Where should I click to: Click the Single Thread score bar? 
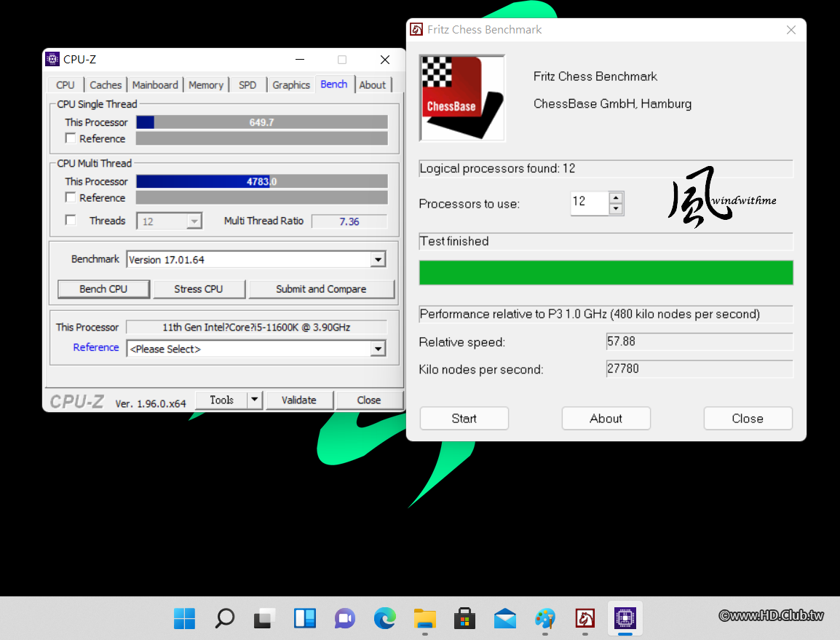261,122
